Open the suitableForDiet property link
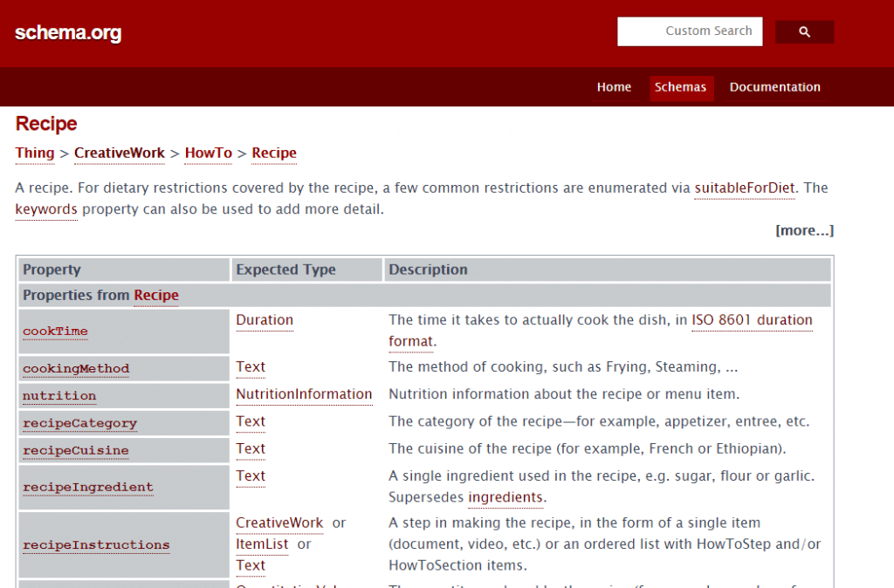 tap(744, 188)
